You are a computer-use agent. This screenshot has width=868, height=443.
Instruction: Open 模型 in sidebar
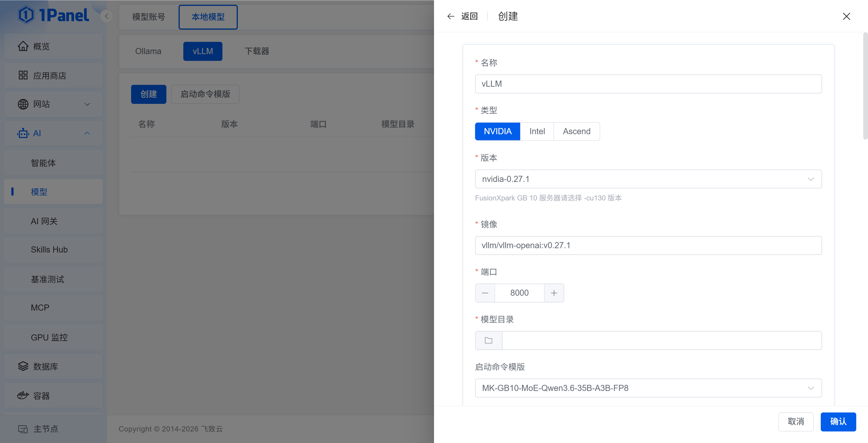pos(53,192)
